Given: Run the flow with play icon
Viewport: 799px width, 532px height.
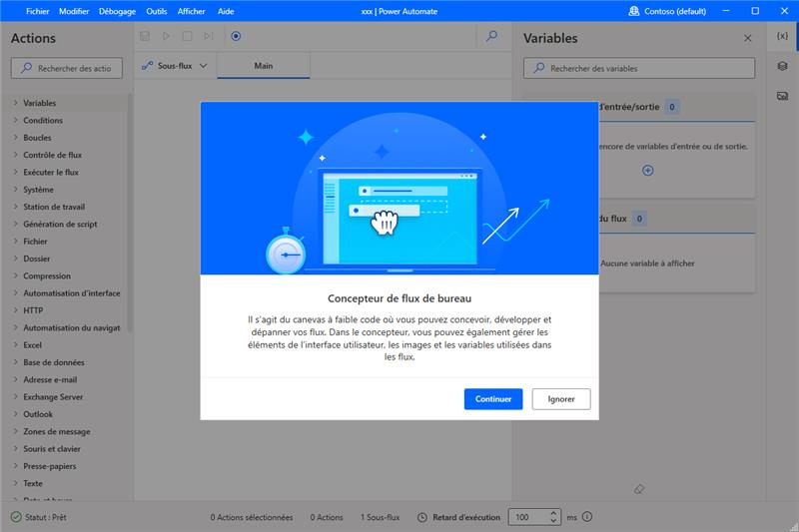Looking at the screenshot, I should point(166,36).
